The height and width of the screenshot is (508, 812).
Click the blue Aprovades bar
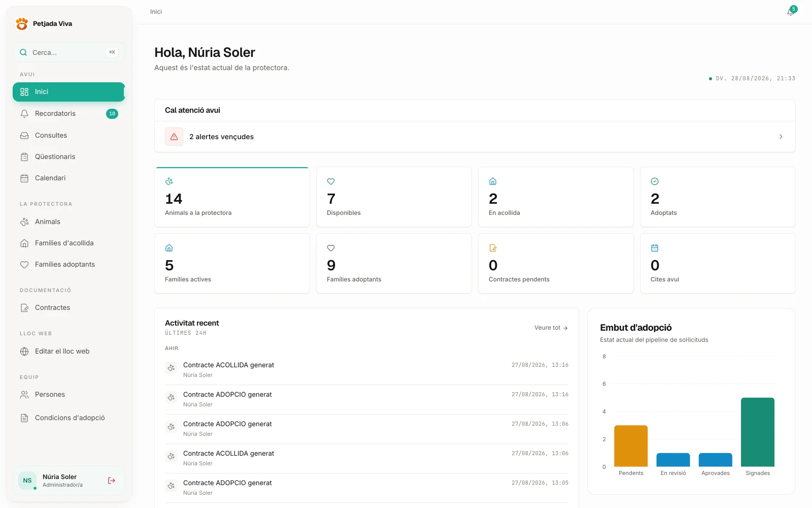click(716, 460)
